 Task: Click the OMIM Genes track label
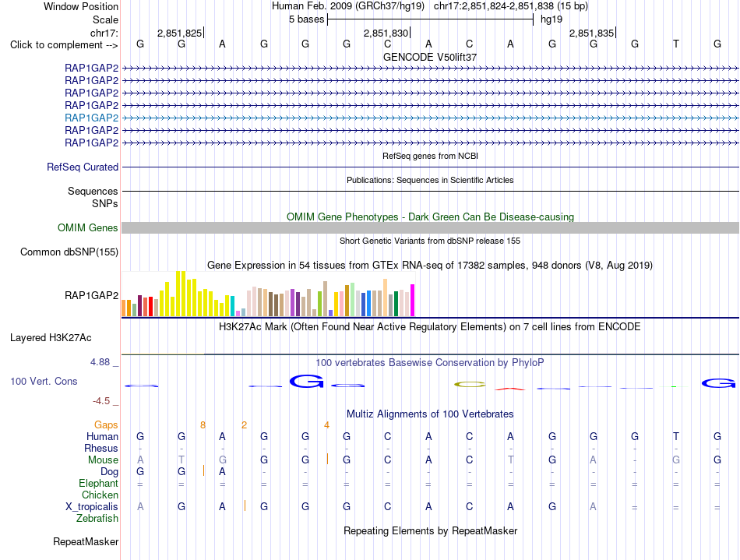[x=88, y=228]
